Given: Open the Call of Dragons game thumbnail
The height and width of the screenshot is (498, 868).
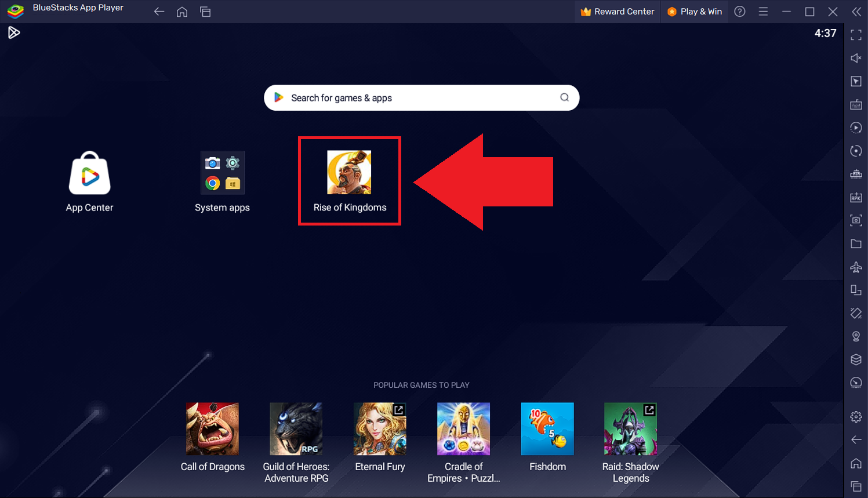Looking at the screenshot, I should point(212,429).
